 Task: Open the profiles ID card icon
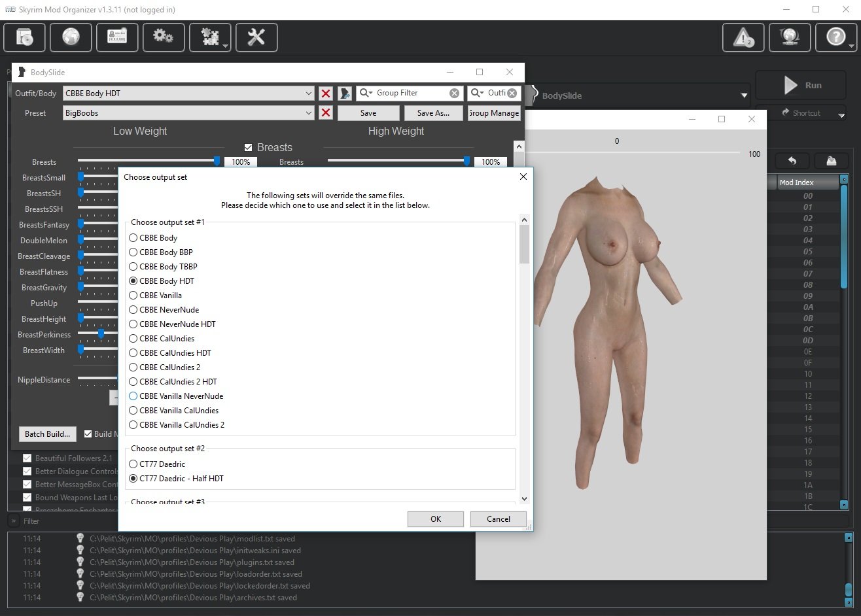(x=117, y=37)
